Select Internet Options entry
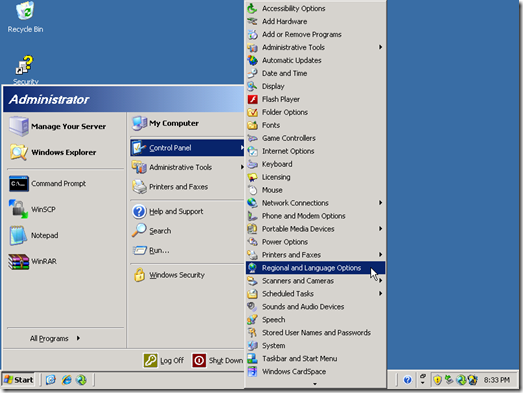 (315, 151)
